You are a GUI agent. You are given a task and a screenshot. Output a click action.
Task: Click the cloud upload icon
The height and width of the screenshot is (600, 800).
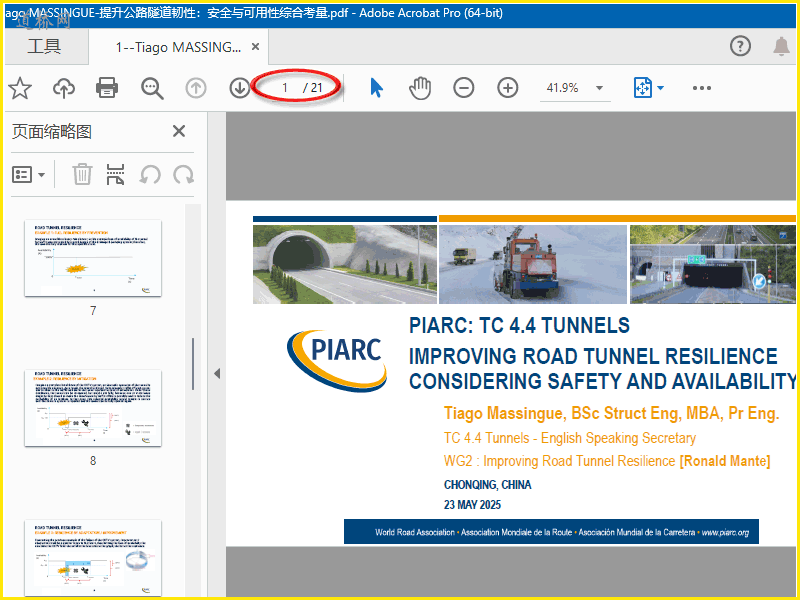(64, 88)
